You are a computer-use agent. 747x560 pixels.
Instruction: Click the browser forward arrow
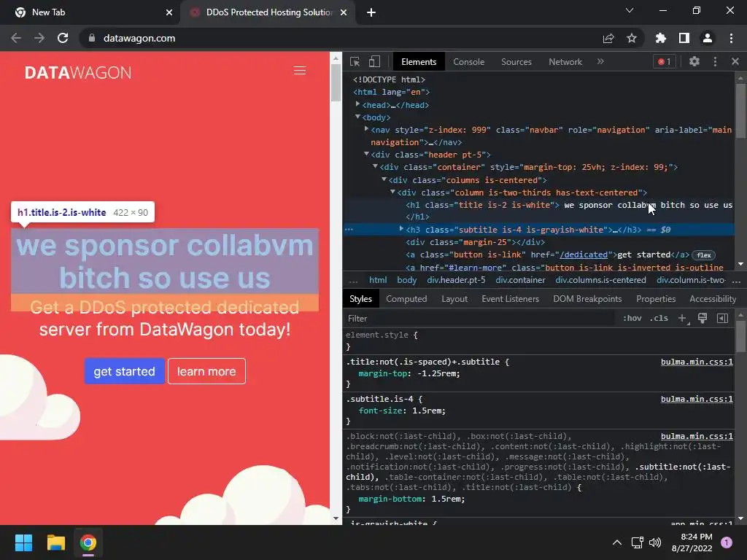pyautogui.click(x=39, y=38)
